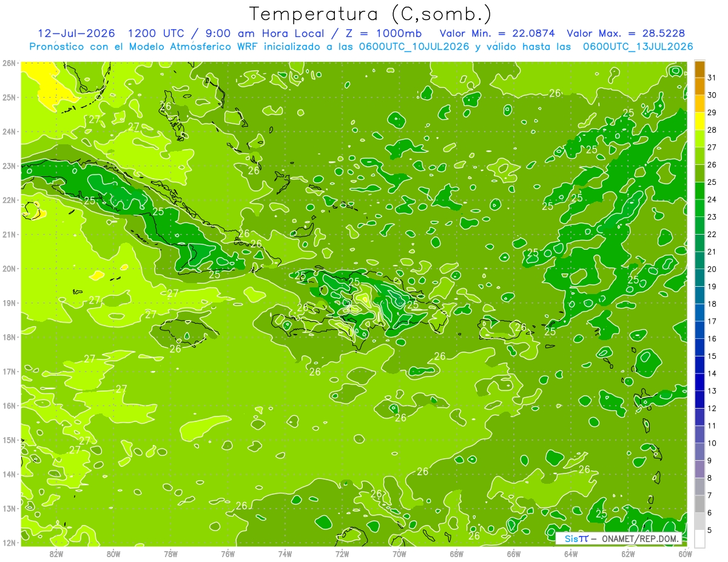This screenshot has height=562, width=728.
Task: Click the '62W' longitude axis label
Action: point(628,554)
